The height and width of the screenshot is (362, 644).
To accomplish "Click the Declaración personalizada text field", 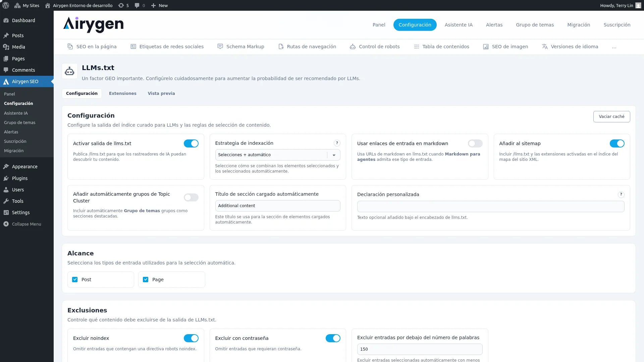I will 490,206.
